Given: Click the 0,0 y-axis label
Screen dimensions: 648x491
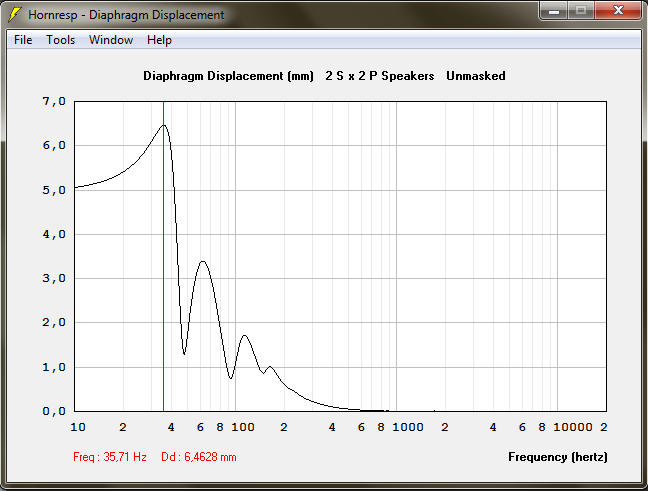Looking at the screenshot, I should tap(54, 411).
